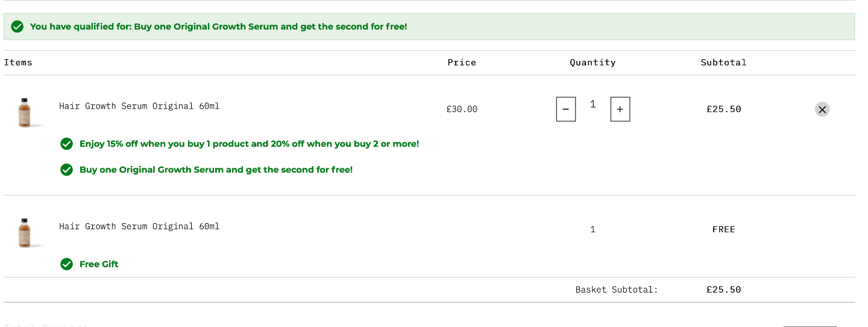Screen dimensions: 868x327
Task: Open first Hair Growth Serum product thumbnail
Action: [25, 113]
